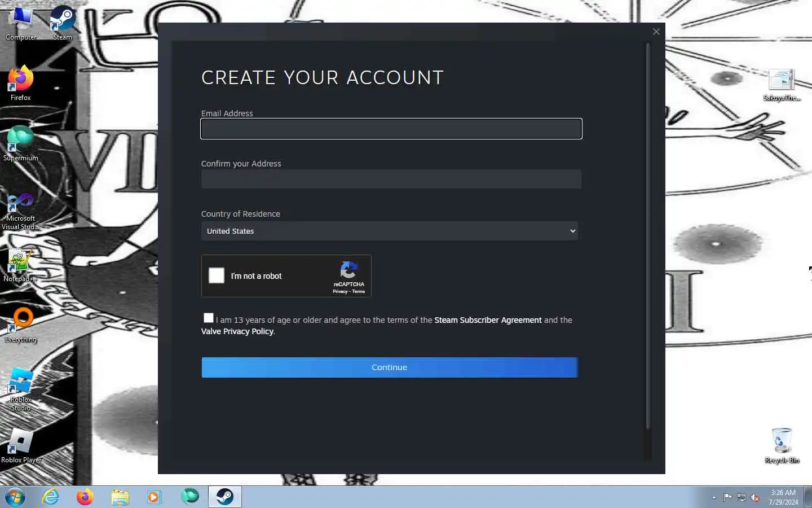812x508 pixels.
Task: Select the Steam taskbar button
Action: [x=225, y=497]
